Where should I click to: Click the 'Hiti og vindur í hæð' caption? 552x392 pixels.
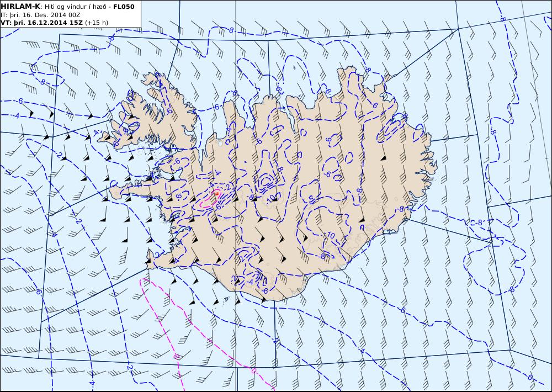[76, 7]
